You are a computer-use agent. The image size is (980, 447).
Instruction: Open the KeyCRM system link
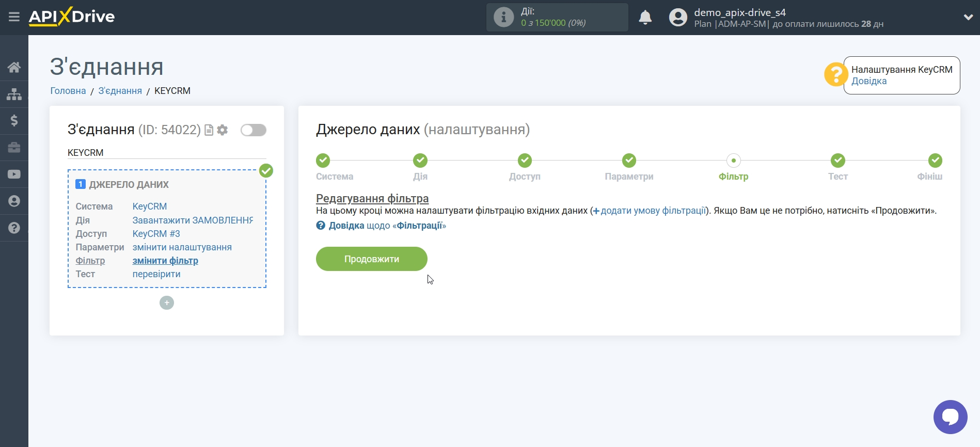[150, 206]
